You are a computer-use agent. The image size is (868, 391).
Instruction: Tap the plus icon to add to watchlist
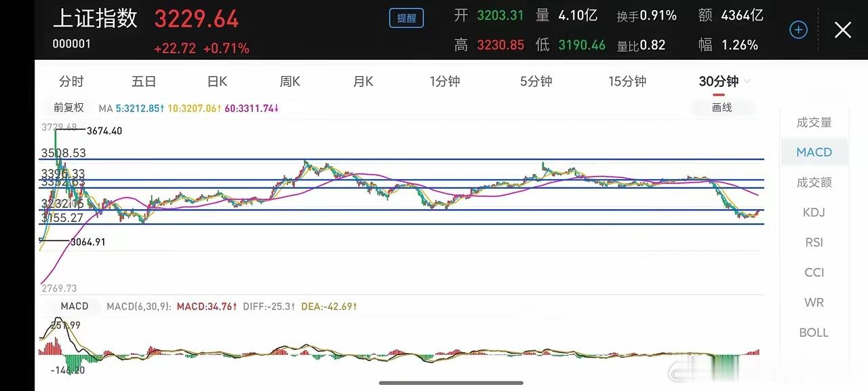(x=799, y=30)
